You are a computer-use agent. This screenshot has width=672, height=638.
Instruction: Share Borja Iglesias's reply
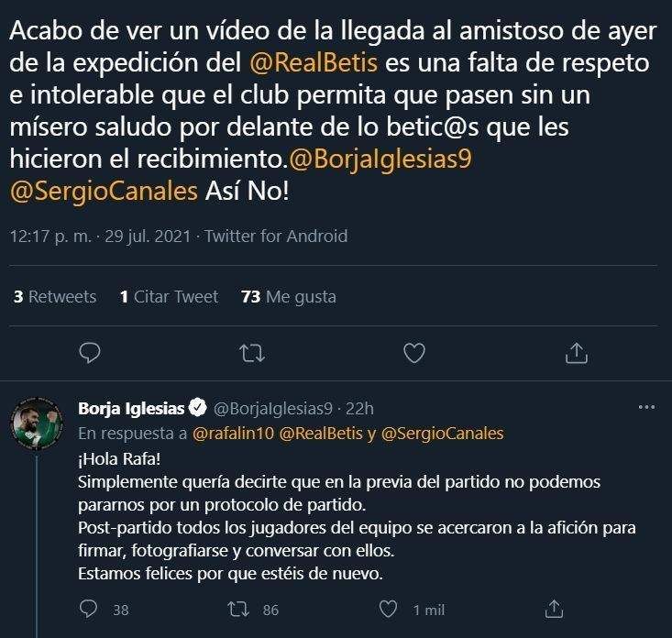coord(554,609)
